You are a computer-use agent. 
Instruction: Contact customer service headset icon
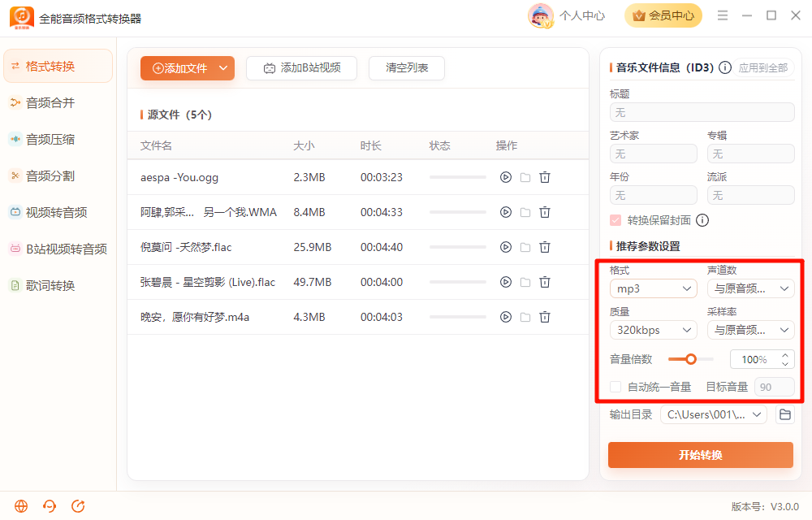click(50, 506)
